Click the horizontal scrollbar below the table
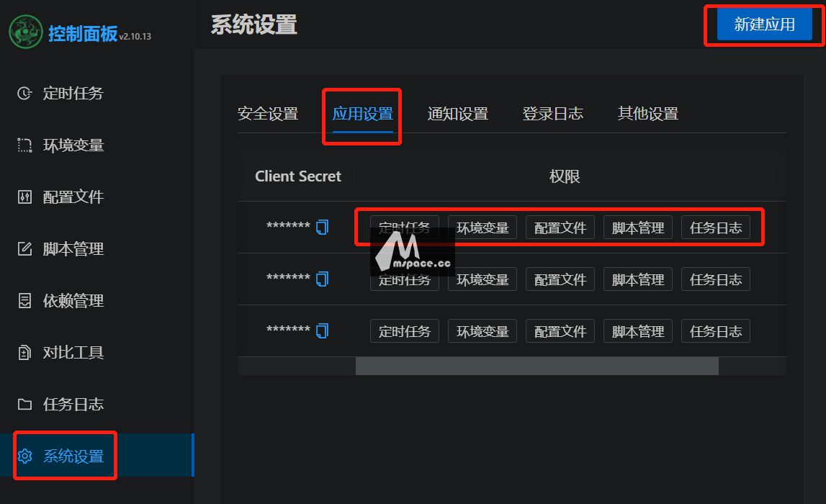826x504 pixels. point(537,366)
